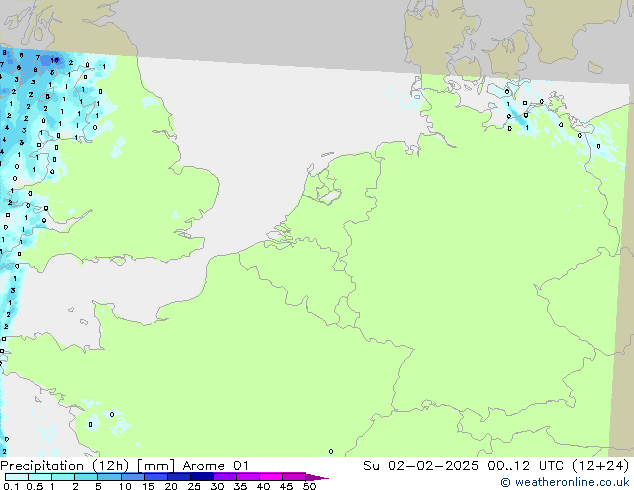Click the legend label '15'

tap(148, 486)
